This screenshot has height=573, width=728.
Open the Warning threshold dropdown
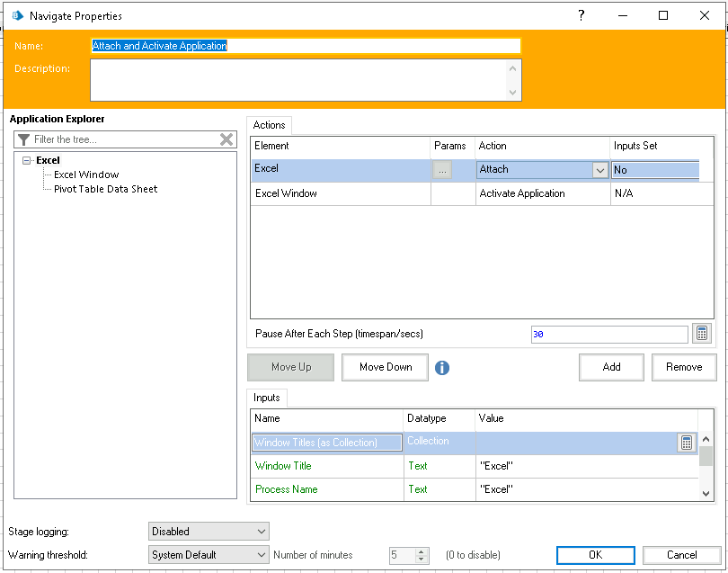point(261,554)
